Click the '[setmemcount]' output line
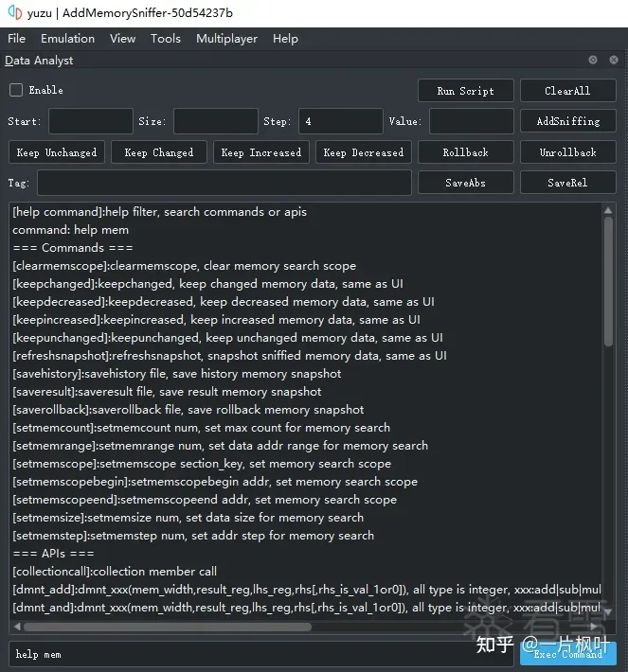Screen dimensions: 628x672 tap(201, 428)
